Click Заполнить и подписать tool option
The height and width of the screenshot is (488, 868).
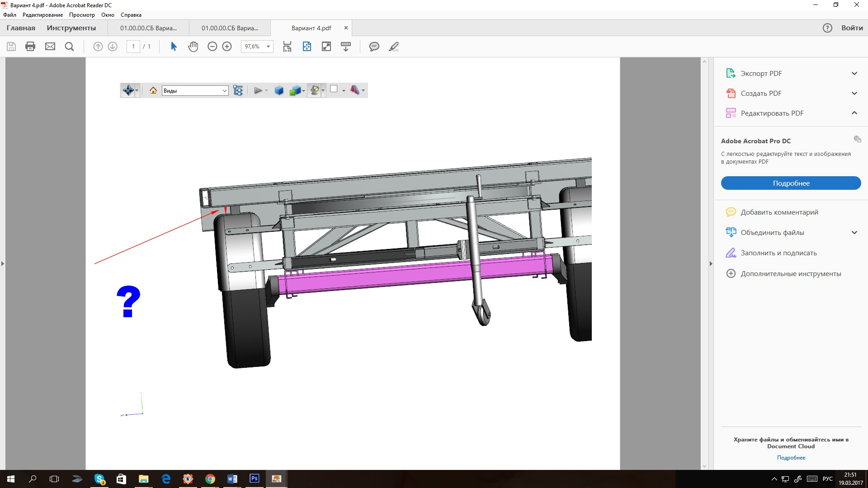click(778, 253)
